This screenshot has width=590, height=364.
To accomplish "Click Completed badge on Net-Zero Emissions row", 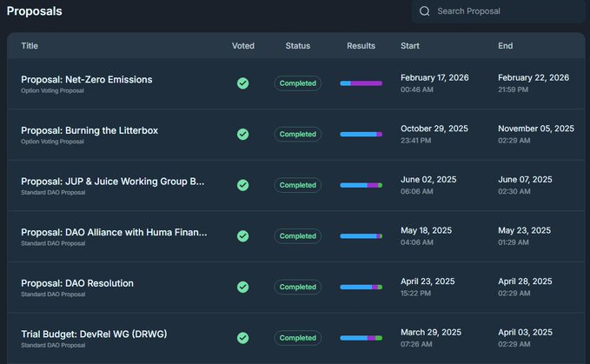I will (x=298, y=83).
